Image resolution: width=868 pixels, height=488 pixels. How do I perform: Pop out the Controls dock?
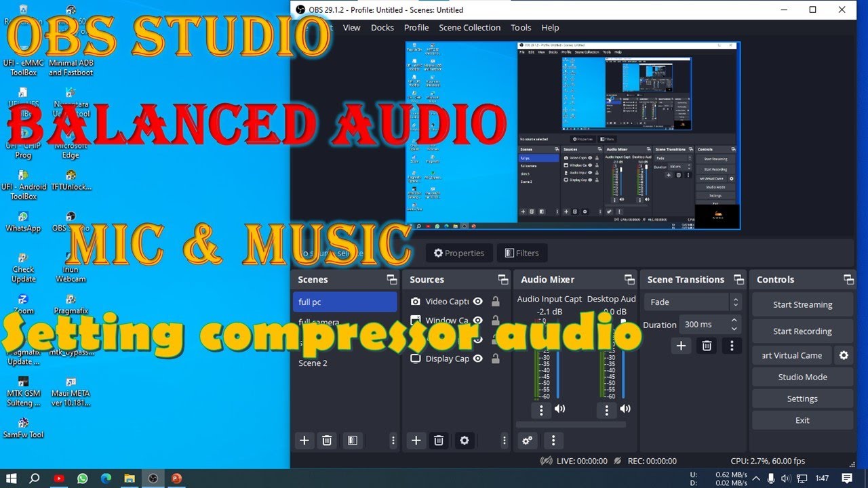(x=848, y=279)
